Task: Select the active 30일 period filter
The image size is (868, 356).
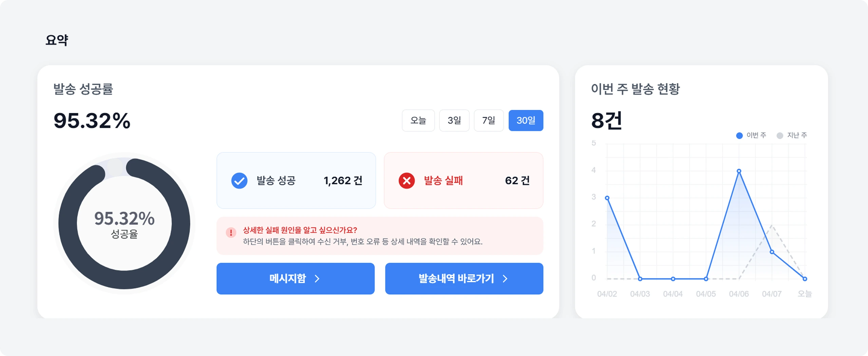Action: tap(526, 120)
